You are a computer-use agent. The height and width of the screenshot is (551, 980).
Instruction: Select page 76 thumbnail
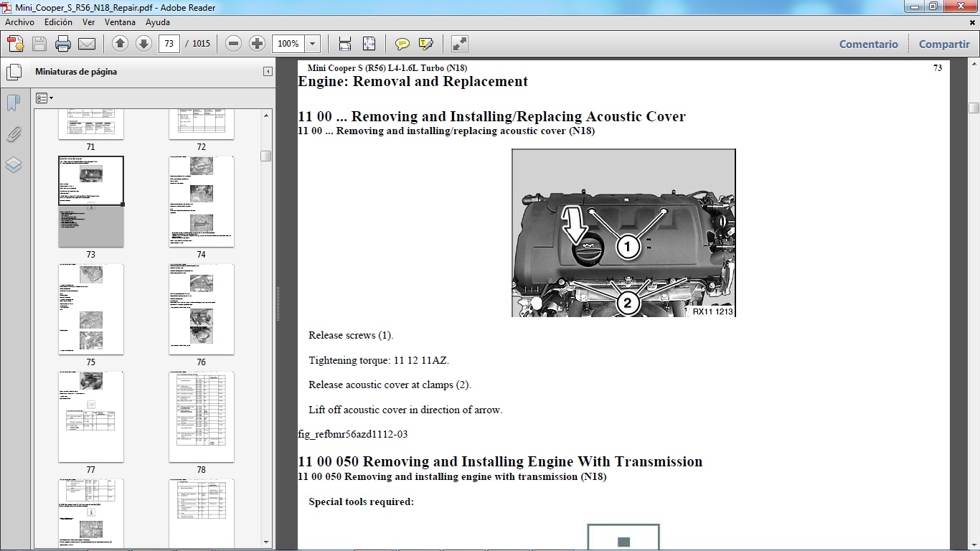(x=202, y=309)
